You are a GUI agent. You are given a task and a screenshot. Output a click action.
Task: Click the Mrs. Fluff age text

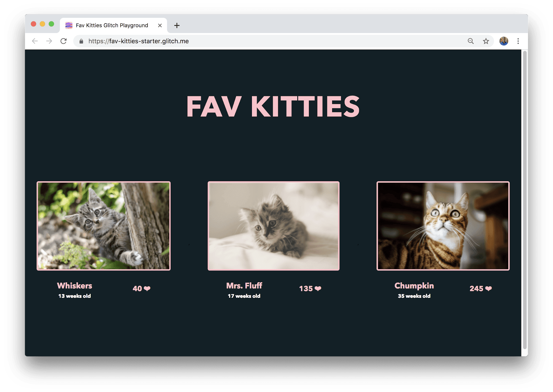[x=244, y=296]
